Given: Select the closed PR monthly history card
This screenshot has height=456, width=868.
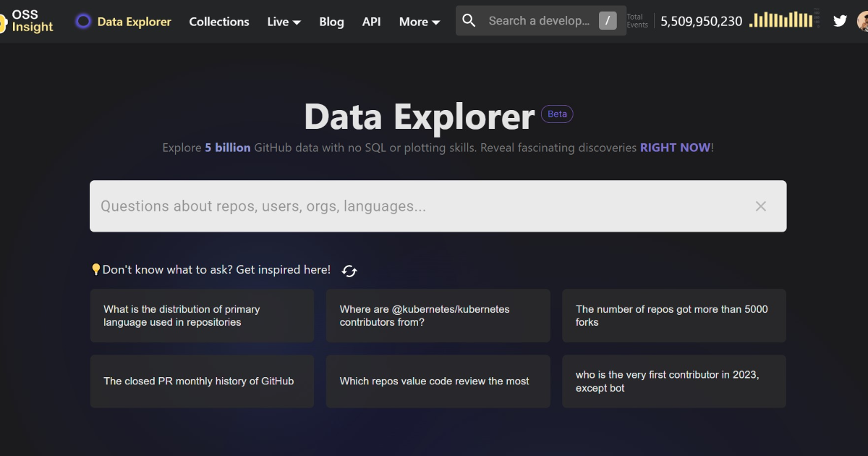Looking at the screenshot, I should (202, 381).
